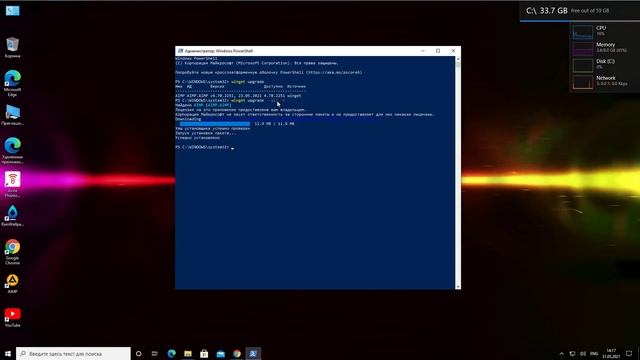
Task: Open the YouTube desktop shortcut
Action: pyautogui.click(x=13, y=317)
